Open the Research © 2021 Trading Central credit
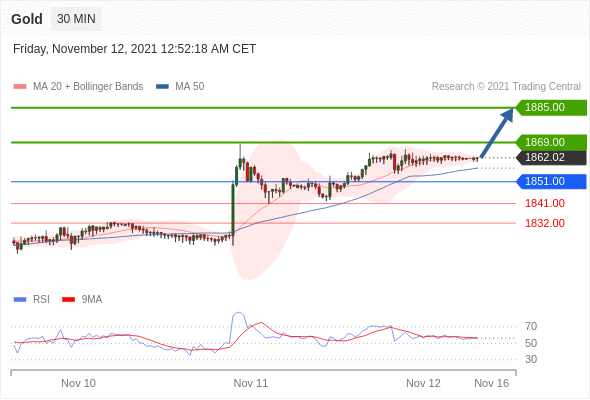Screen dimensions: 590x400 click(x=506, y=87)
